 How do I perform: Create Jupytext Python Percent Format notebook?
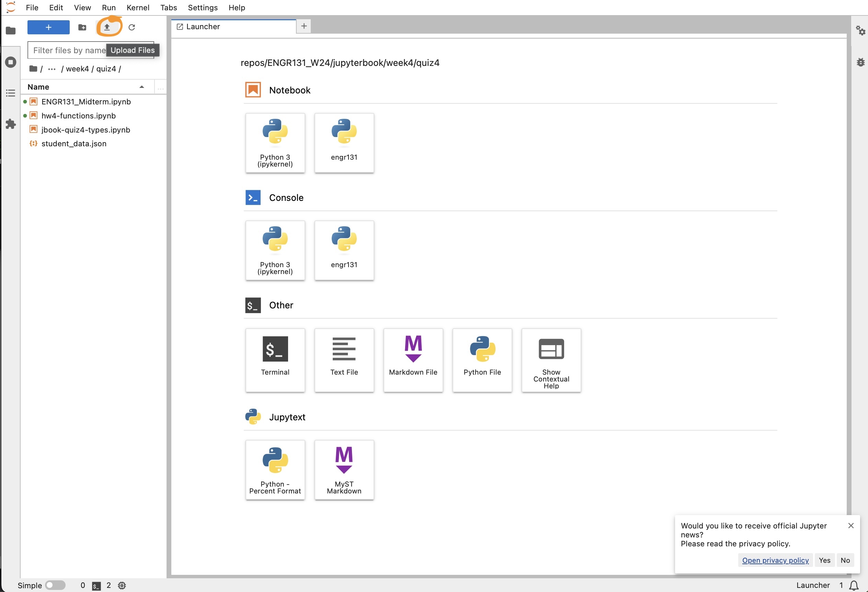pyautogui.click(x=275, y=470)
